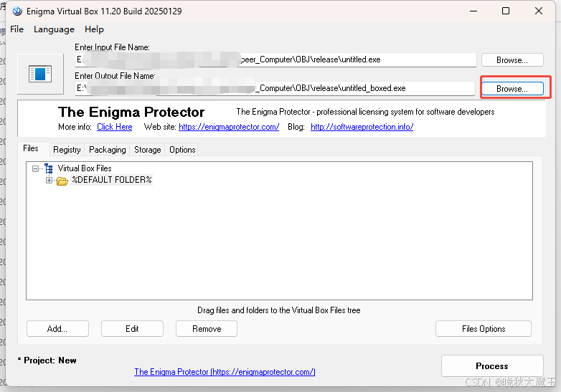Click the output file name field
The image size is (561, 392).
click(x=275, y=88)
